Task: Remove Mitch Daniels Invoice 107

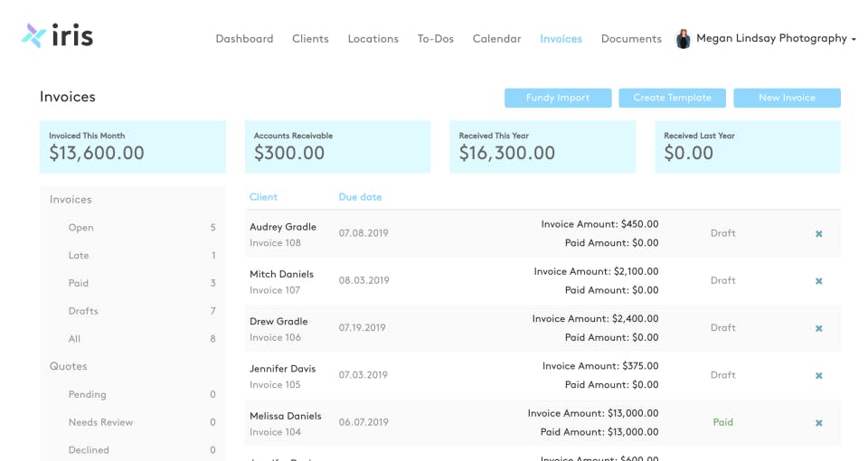Action: tap(819, 281)
